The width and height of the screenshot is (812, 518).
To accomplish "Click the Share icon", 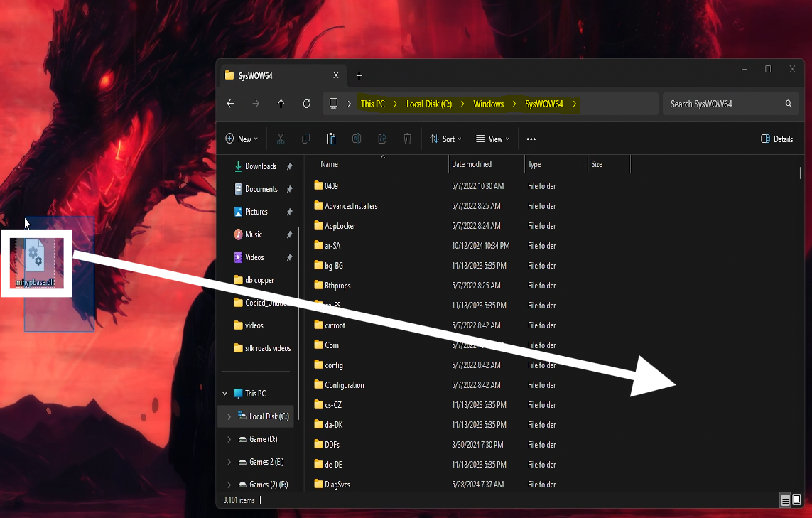I will point(381,139).
